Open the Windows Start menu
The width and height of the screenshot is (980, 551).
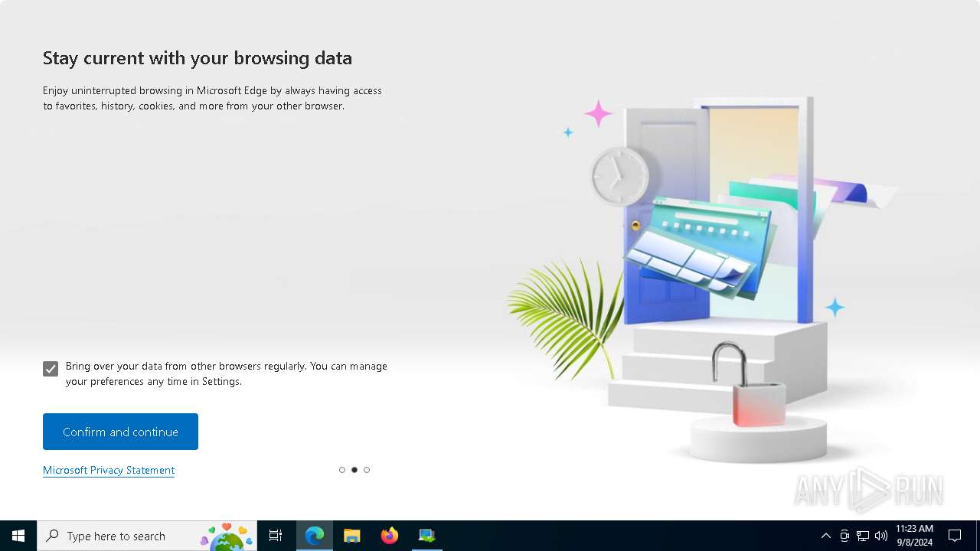(18, 536)
